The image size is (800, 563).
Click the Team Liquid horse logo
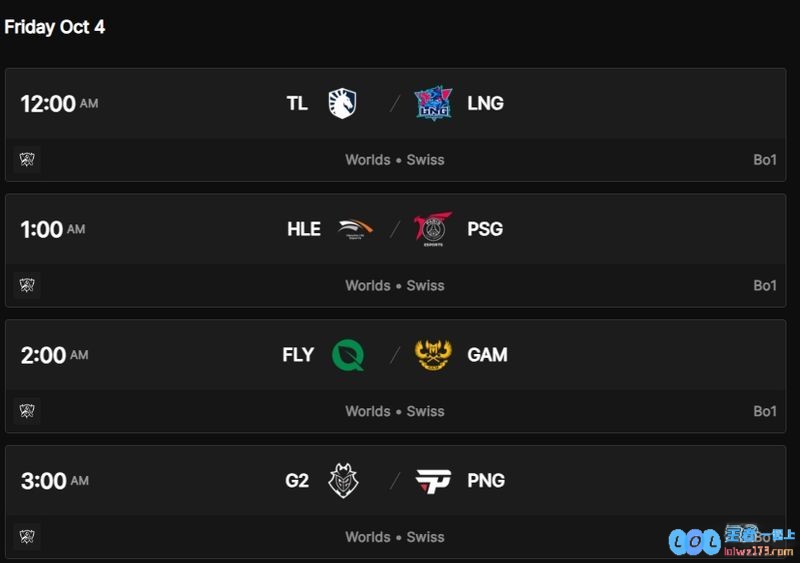tap(342, 104)
